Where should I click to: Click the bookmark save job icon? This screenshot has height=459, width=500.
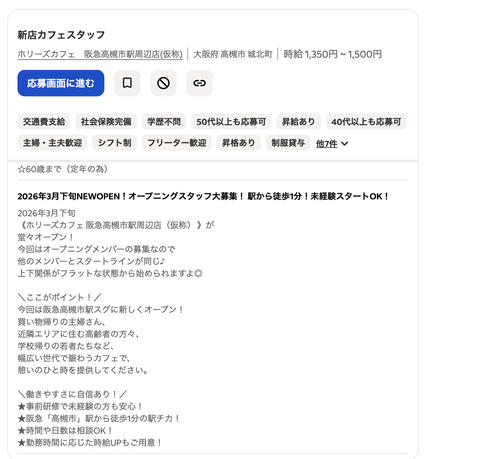coord(127,83)
